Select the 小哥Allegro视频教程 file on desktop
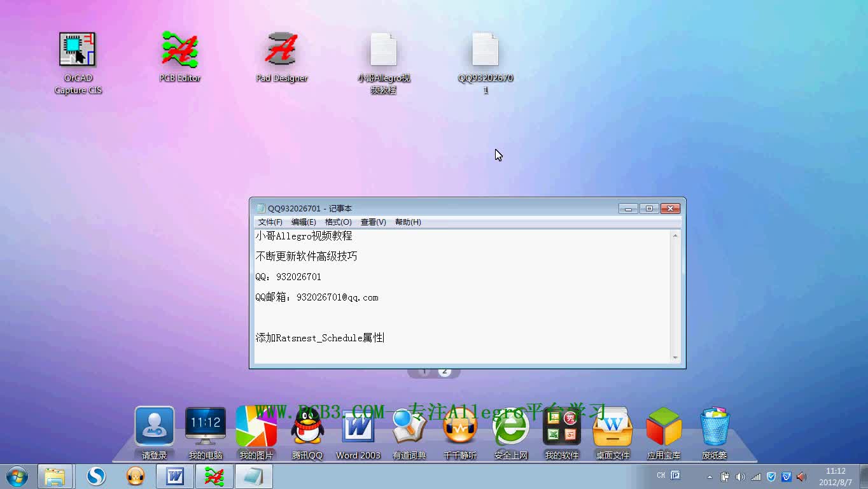 pos(384,63)
